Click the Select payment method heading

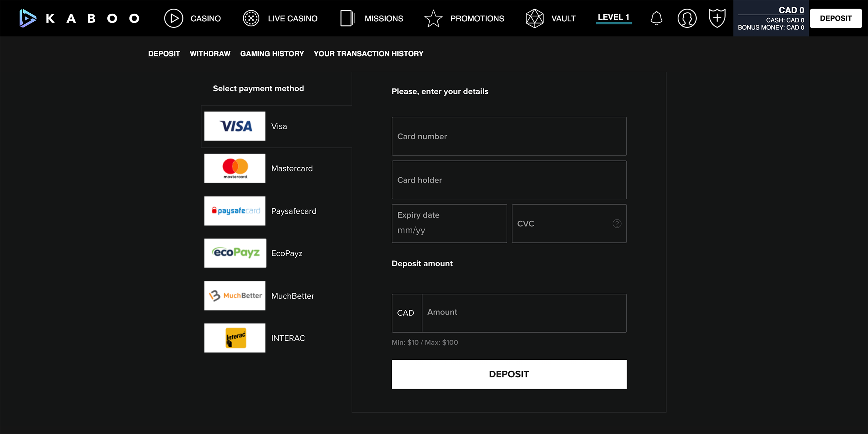[x=258, y=88]
